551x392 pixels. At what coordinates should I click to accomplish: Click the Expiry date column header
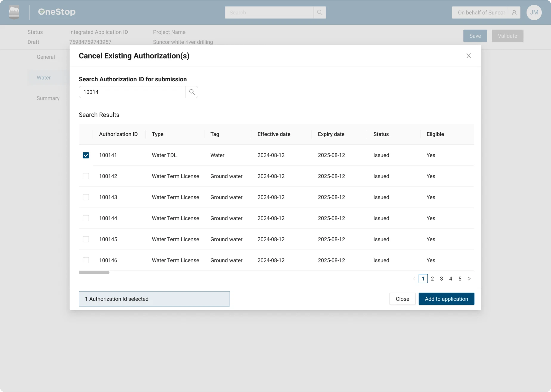pyautogui.click(x=331, y=134)
